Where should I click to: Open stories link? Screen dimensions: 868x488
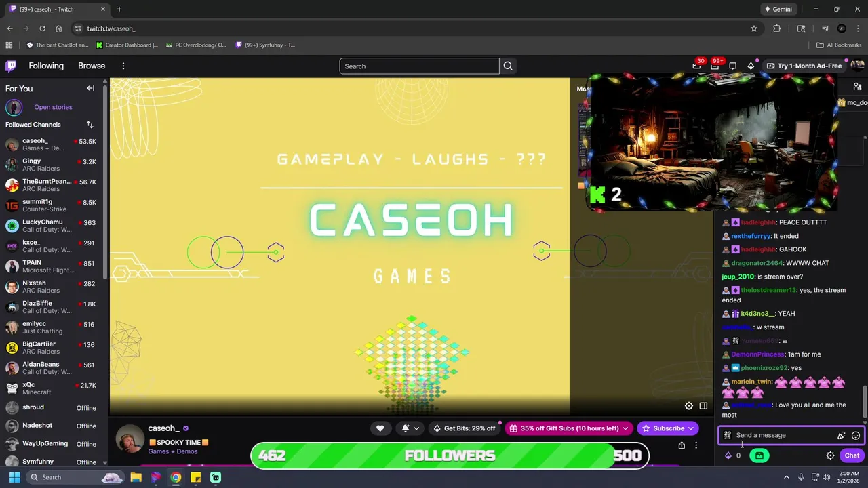click(x=53, y=107)
